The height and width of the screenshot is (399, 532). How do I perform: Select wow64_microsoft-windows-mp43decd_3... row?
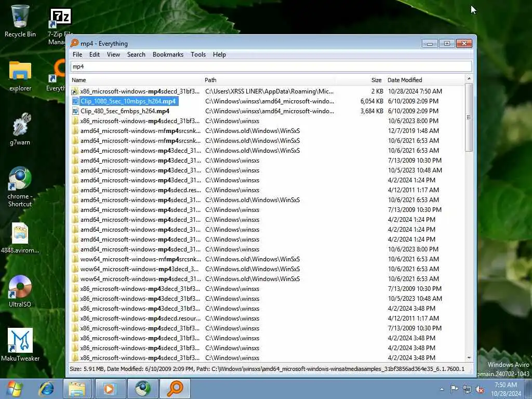pos(267,269)
